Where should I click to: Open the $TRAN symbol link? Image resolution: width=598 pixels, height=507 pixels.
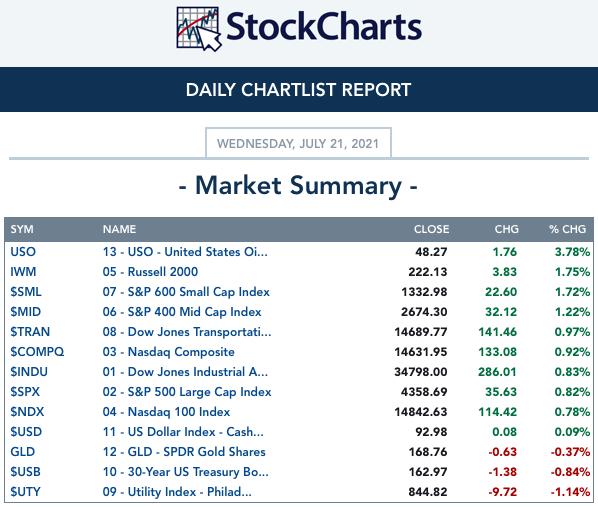pos(30,332)
